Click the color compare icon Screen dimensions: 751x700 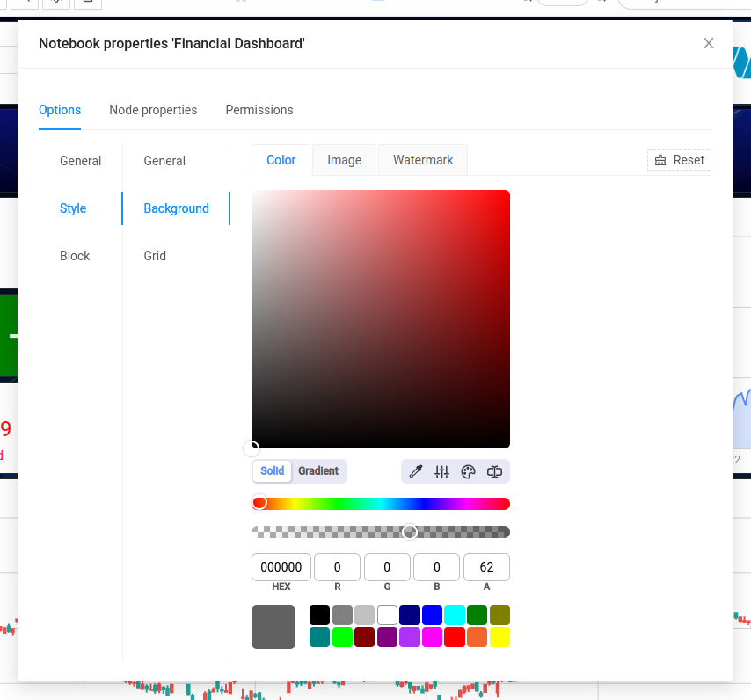(x=494, y=471)
